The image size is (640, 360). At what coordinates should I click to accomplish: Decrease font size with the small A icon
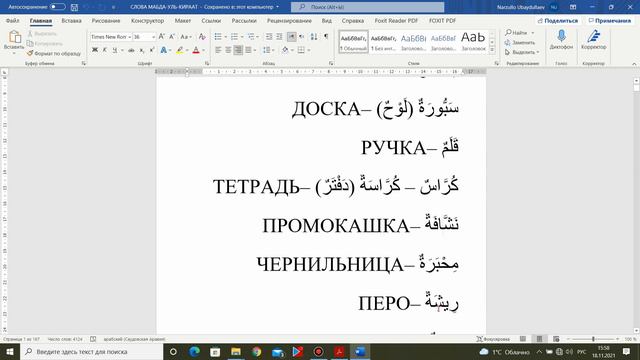172,37
